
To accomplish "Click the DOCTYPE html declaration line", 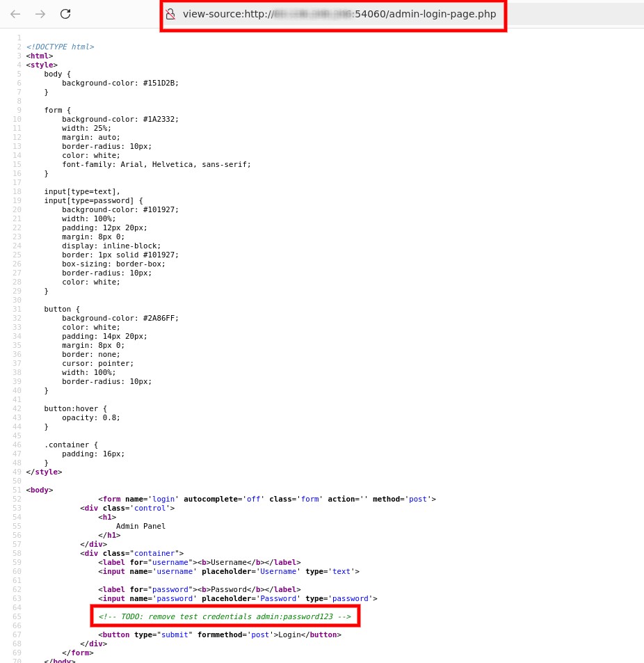I will (60, 47).
